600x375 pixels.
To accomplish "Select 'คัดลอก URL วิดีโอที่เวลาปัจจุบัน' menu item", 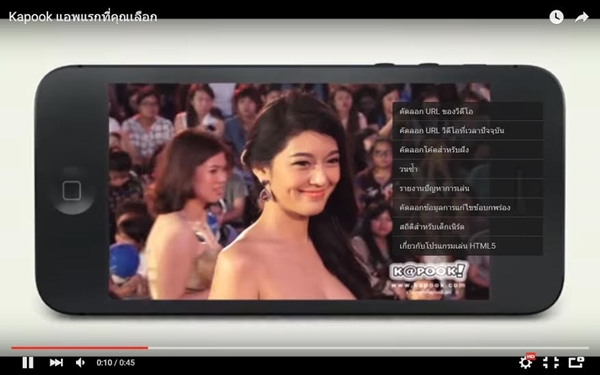I will [468, 130].
